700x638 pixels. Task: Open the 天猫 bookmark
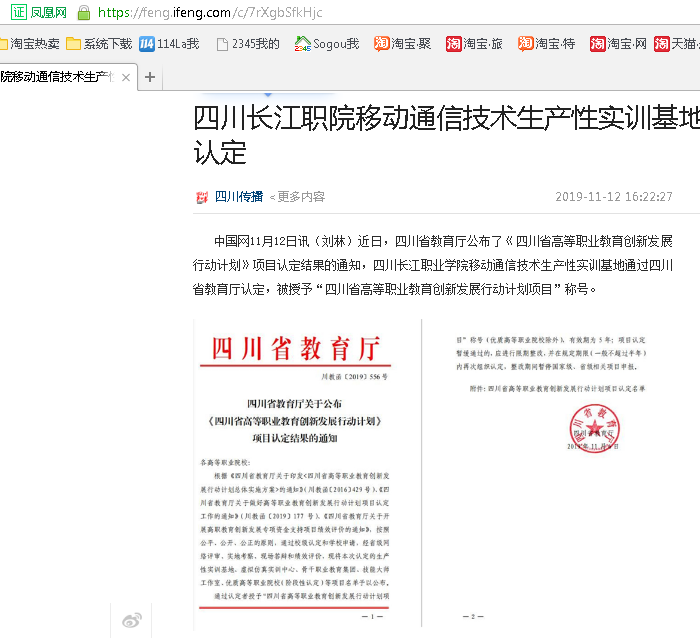(677, 44)
